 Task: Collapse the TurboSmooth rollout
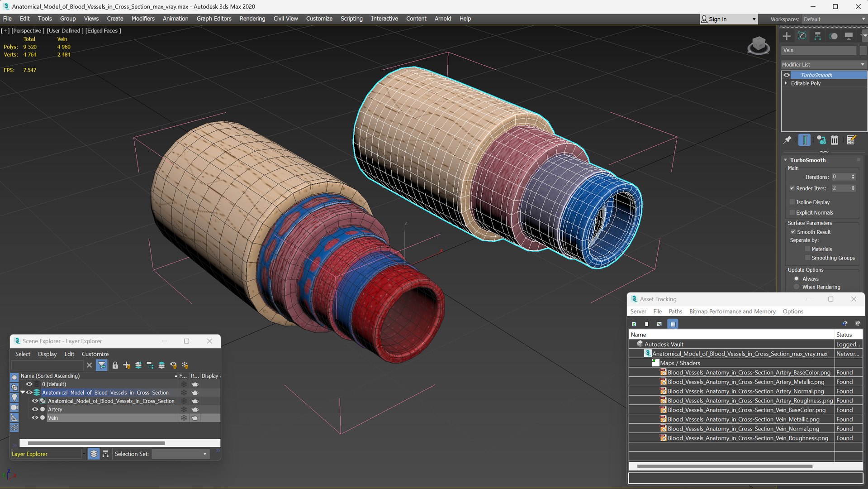(786, 160)
